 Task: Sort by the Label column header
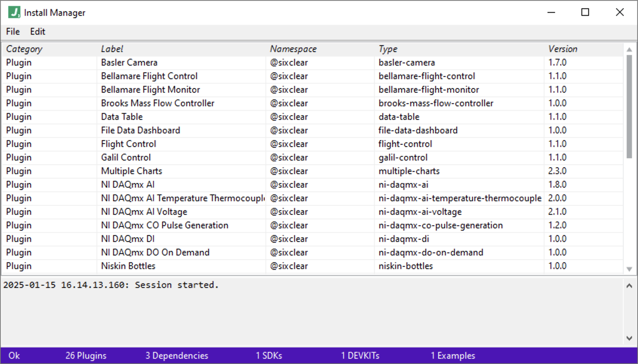(x=112, y=49)
